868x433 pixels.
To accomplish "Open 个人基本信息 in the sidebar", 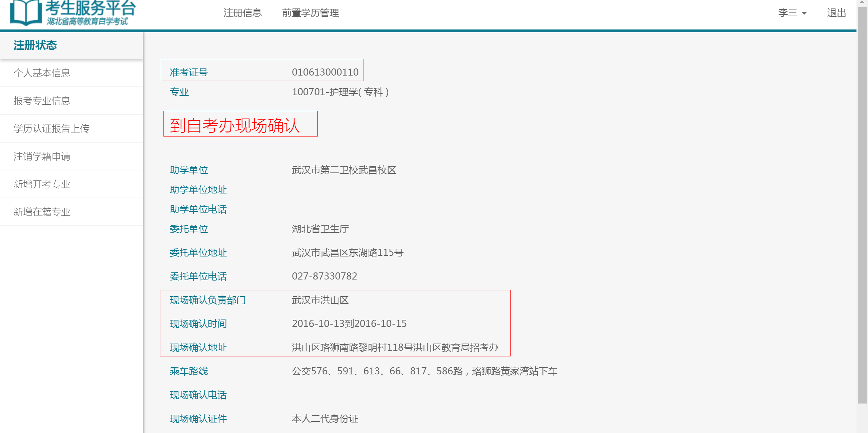I will pyautogui.click(x=42, y=73).
